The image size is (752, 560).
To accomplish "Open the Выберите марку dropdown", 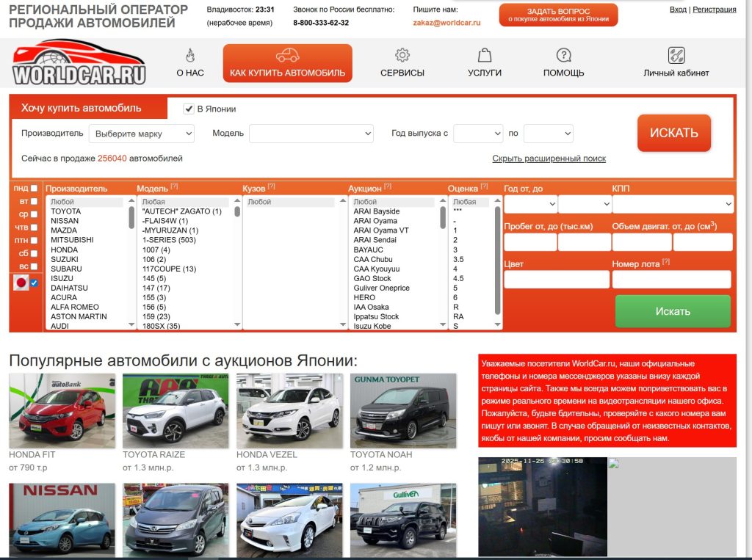I will 142,133.
